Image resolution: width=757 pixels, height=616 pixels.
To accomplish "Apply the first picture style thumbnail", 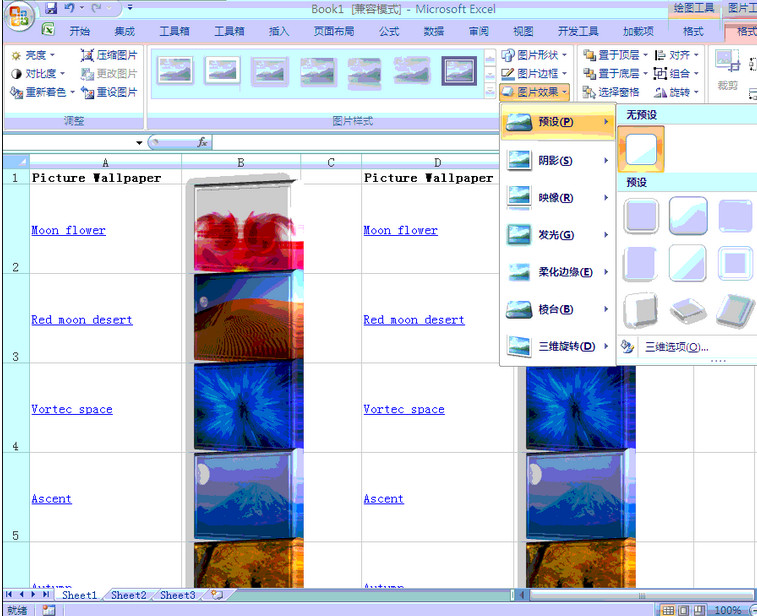I will (x=175, y=71).
